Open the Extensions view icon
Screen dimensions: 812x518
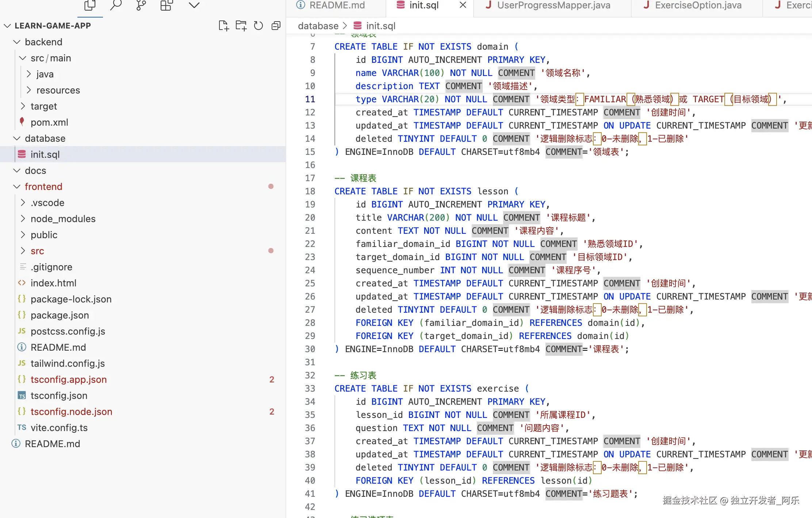click(x=166, y=5)
